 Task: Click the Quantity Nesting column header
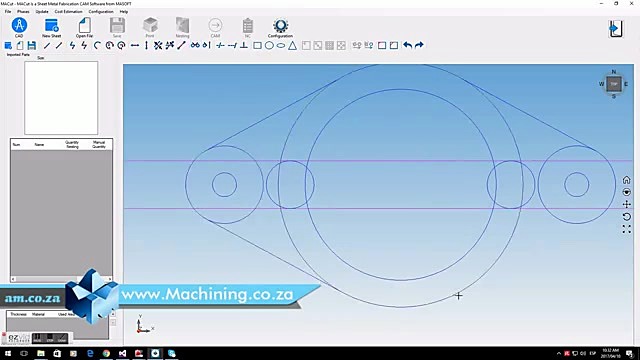[x=72, y=144]
